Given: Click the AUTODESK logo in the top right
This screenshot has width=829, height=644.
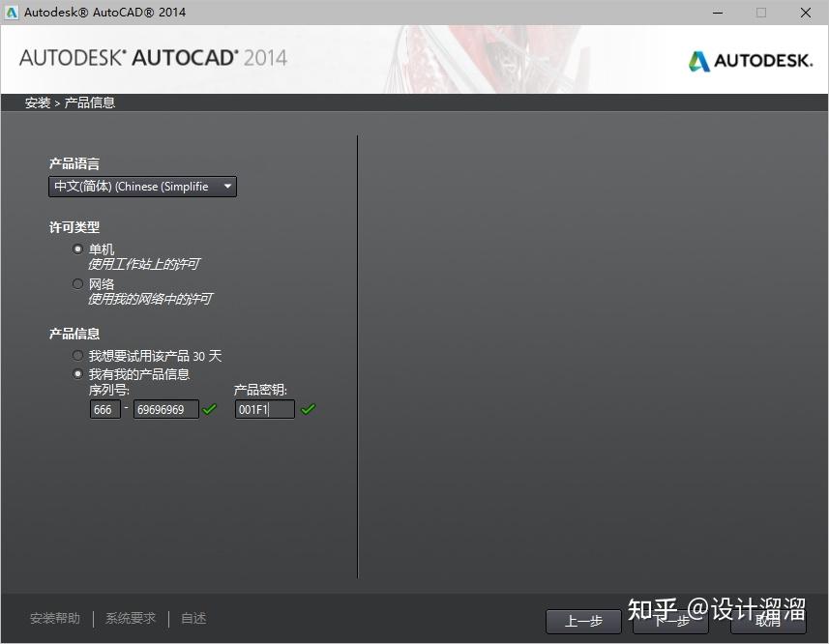Looking at the screenshot, I should click(x=751, y=59).
